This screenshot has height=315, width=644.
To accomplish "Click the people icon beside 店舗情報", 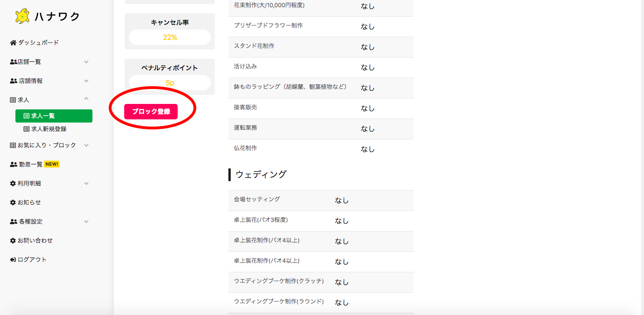I will click(13, 81).
